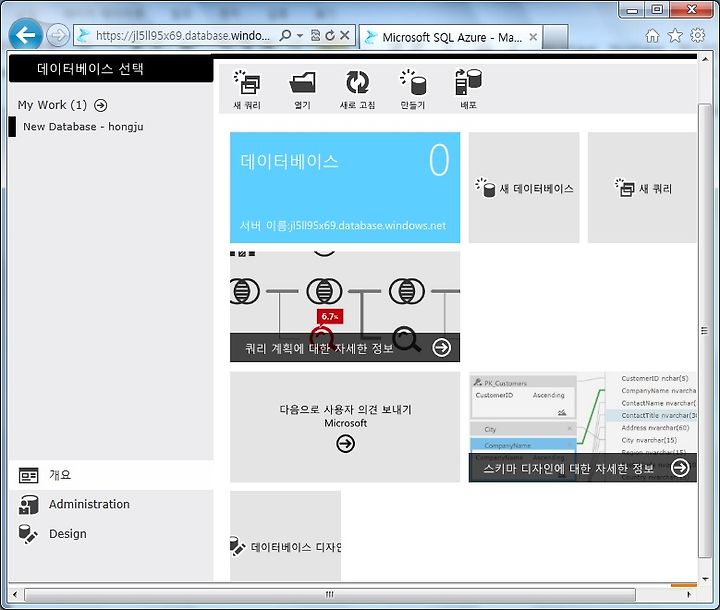Open the 새 쿼리 tile

coord(642,187)
